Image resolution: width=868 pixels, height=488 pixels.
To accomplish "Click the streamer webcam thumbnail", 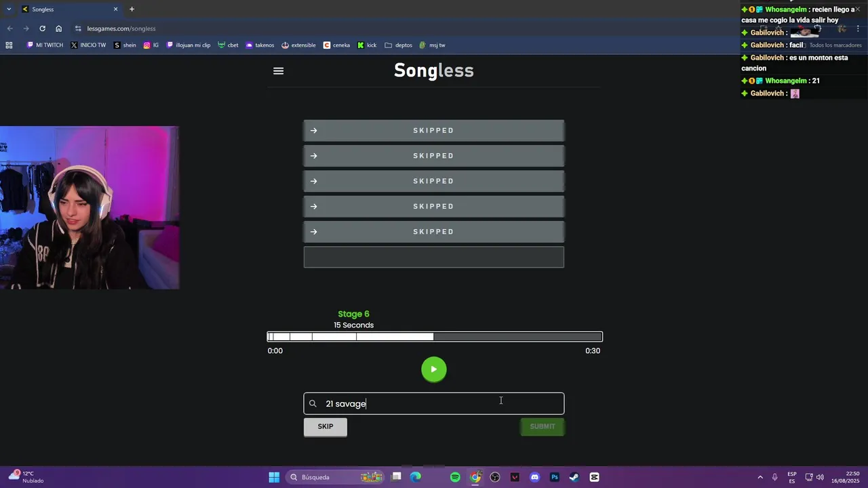I will 90,207.
